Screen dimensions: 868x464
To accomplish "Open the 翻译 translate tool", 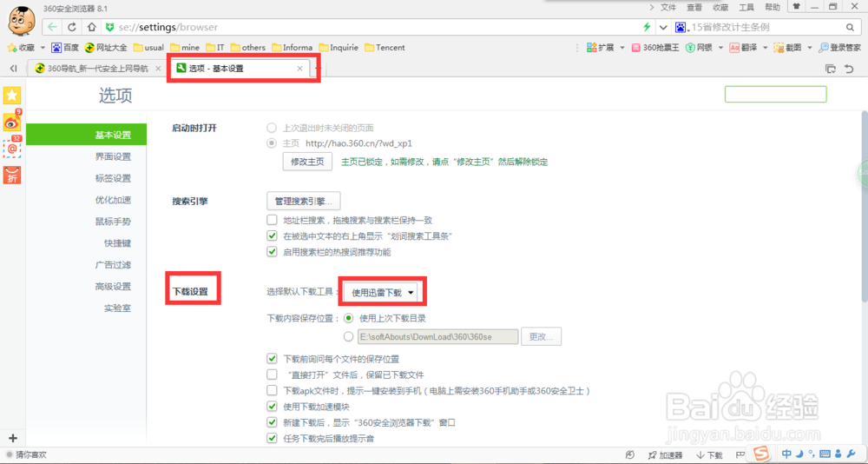I will pos(742,48).
